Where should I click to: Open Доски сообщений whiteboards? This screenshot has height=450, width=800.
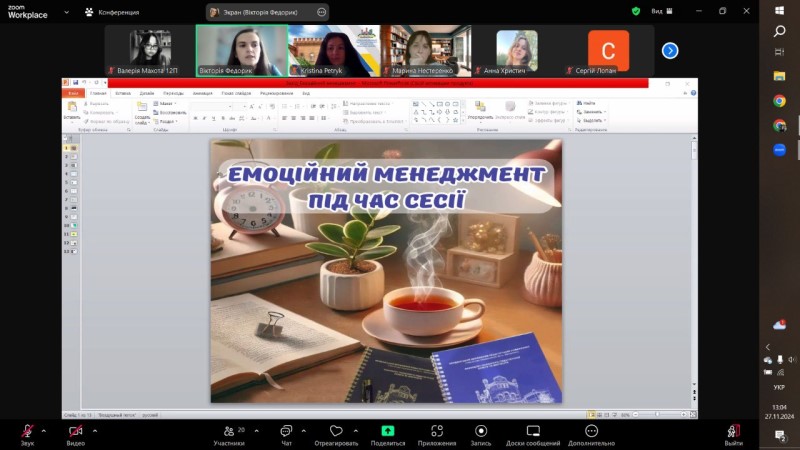pyautogui.click(x=533, y=435)
